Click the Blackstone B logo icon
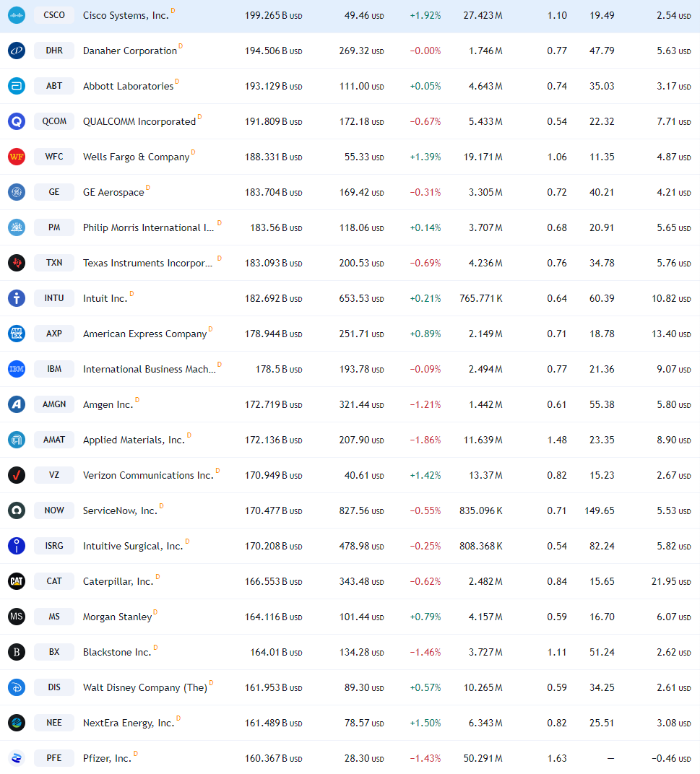Image resolution: width=700 pixels, height=774 pixels. [x=17, y=652]
